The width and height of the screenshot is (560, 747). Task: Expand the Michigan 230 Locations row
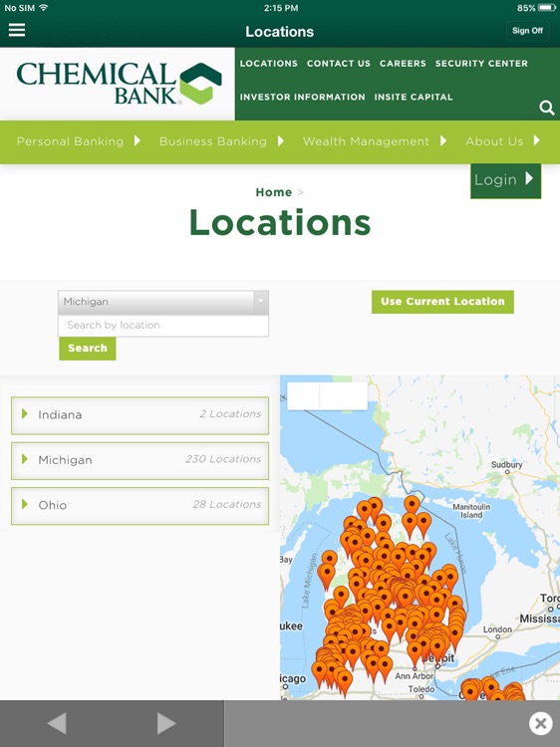[x=140, y=460]
